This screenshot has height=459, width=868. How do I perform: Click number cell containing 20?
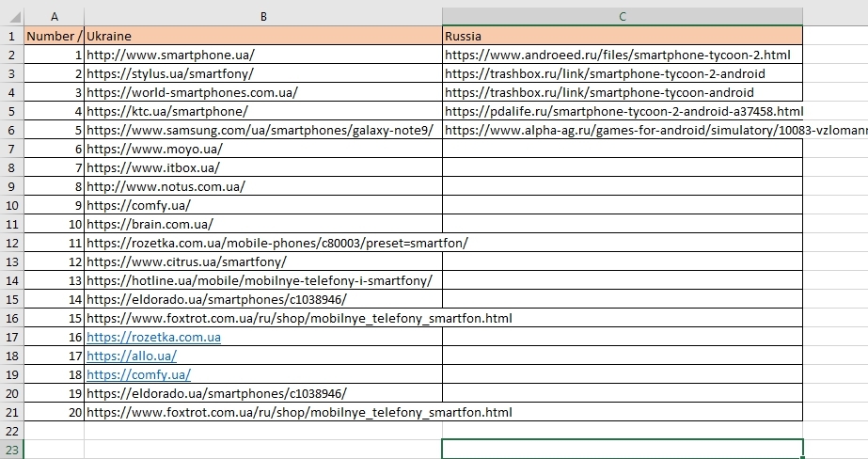click(55, 413)
